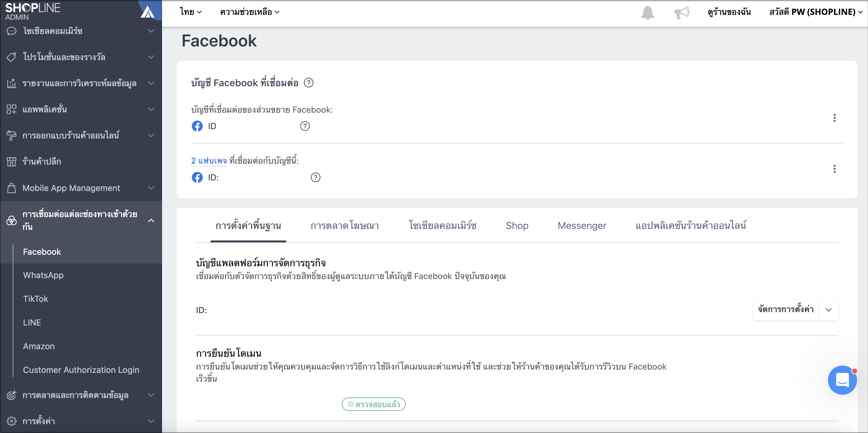Expand the การตั้งค่า sidebar chevron

pos(151,421)
